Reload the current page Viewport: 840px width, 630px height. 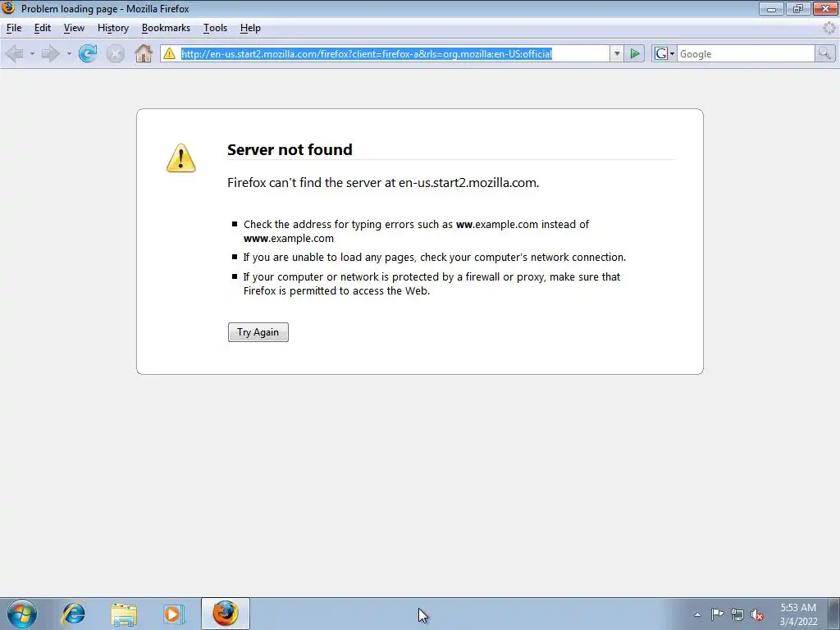point(88,53)
